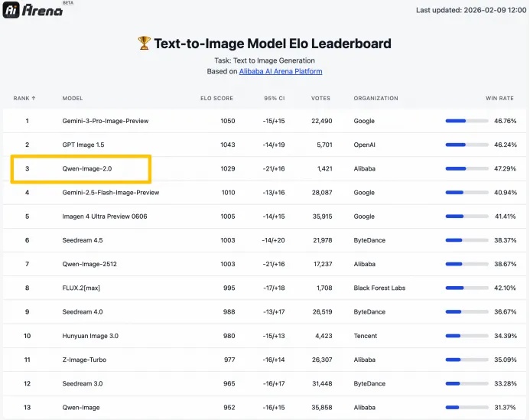Click win rate bar for Qwen-Image-2.0
530x420 pixels.
467,168
